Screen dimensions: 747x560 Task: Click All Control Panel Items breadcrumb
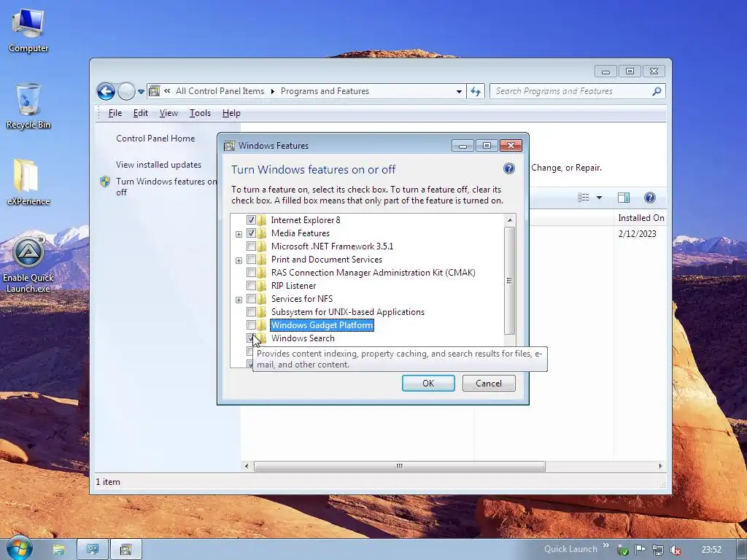[220, 91]
